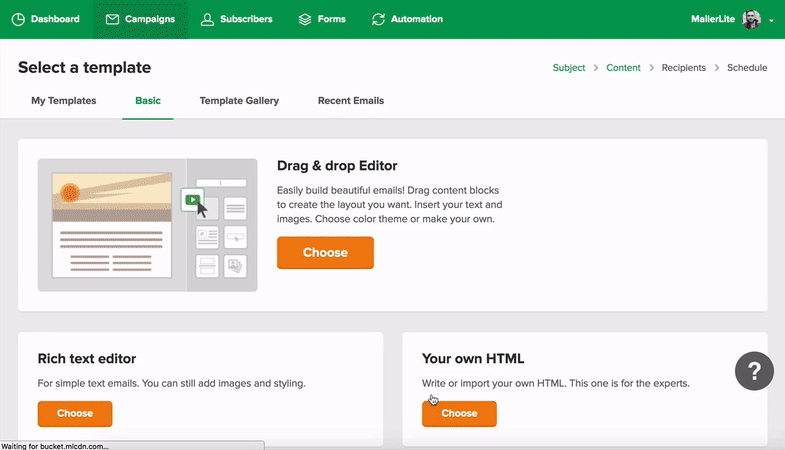Open the Automation menu item
785x450 pixels.
point(408,20)
